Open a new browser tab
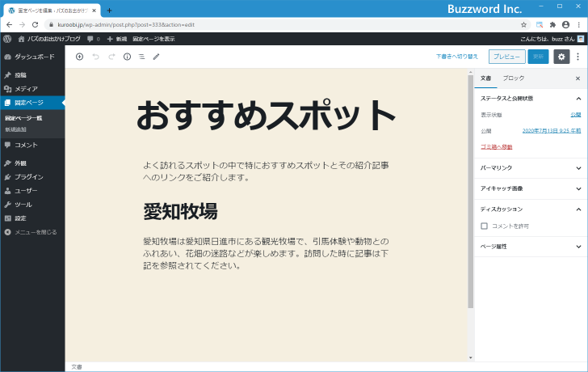This screenshot has height=372, width=588. click(x=109, y=11)
